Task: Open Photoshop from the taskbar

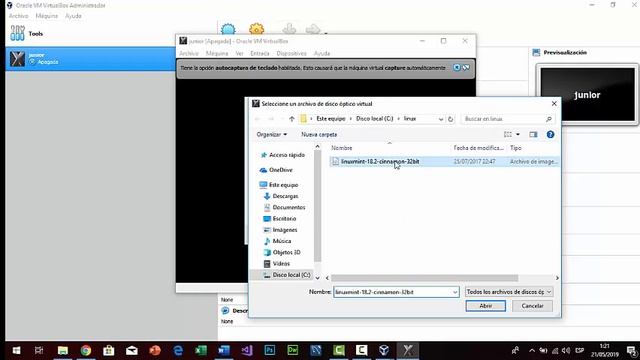Action: click(269, 350)
